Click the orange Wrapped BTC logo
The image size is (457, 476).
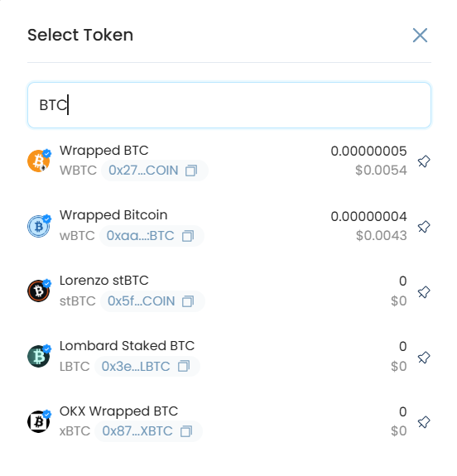[x=39, y=161]
